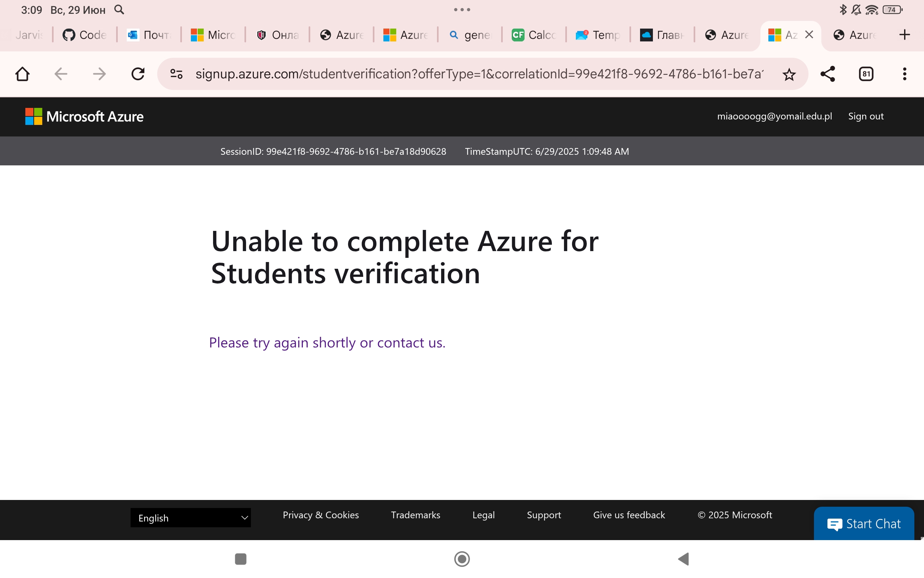Open Support footer link
The height and width of the screenshot is (578, 924).
(x=544, y=515)
